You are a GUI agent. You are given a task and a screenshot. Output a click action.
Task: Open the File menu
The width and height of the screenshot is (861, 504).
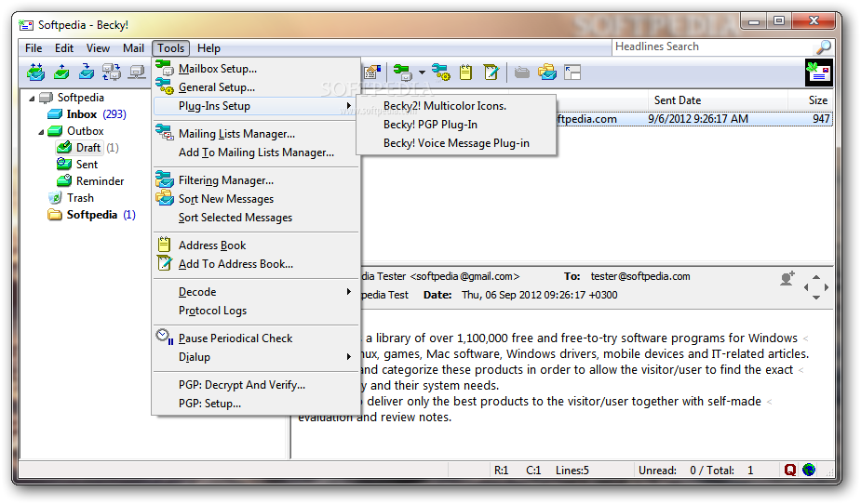coord(34,48)
